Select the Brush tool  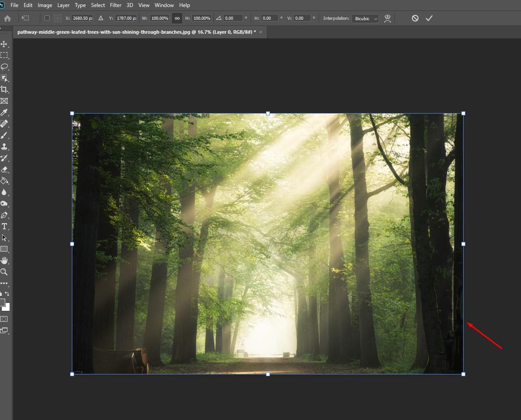pos(4,135)
